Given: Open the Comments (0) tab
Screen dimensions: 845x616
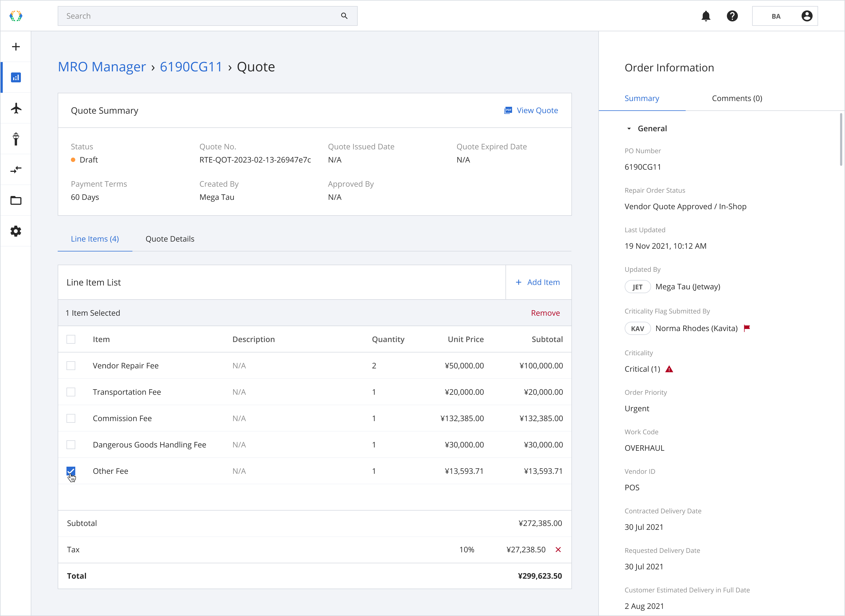Looking at the screenshot, I should click(737, 99).
